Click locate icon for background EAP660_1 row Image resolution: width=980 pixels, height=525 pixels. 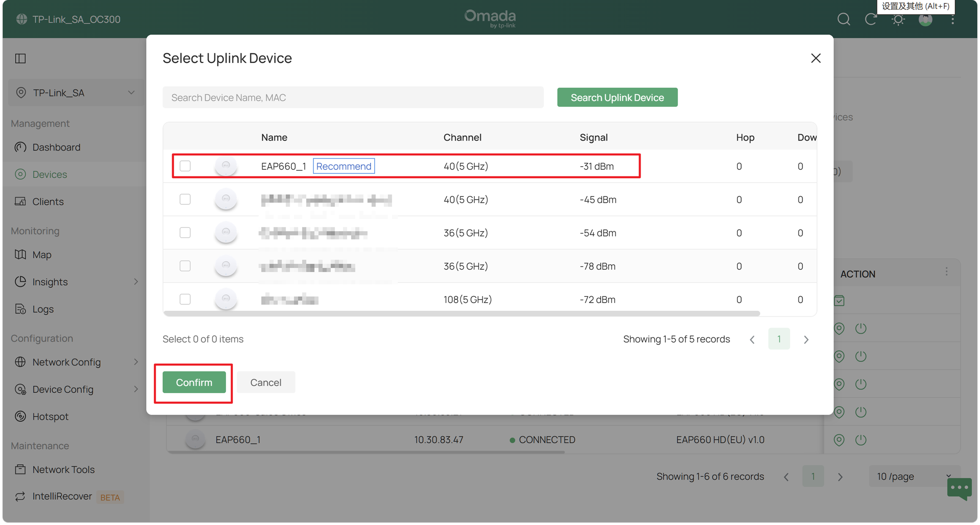tap(839, 440)
